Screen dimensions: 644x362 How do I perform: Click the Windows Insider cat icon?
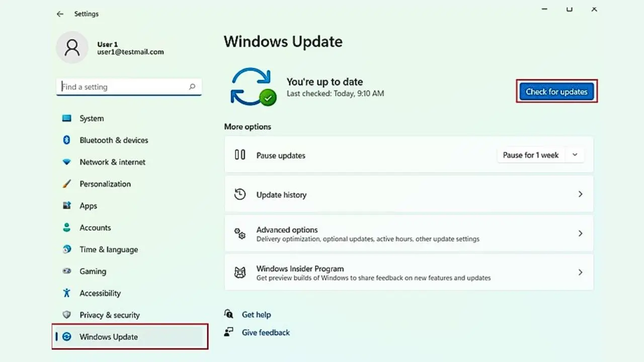tap(240, 273)
